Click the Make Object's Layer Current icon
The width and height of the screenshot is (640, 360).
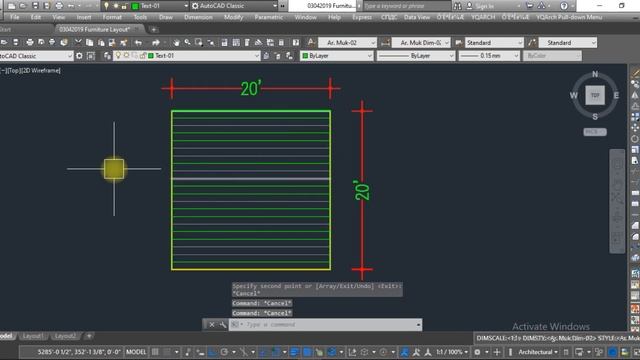click(x=266, y=56)
